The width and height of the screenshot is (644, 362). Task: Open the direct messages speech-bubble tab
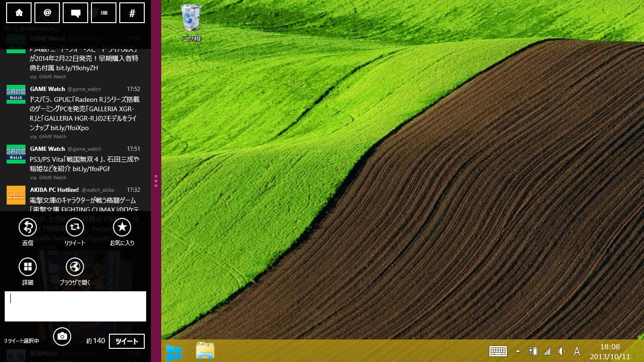75,13
